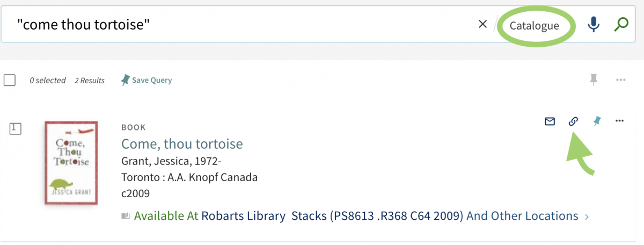Expand availability with the chevron arrow
644x245 pixels.
pyautogui.click(x=587, y=217)
